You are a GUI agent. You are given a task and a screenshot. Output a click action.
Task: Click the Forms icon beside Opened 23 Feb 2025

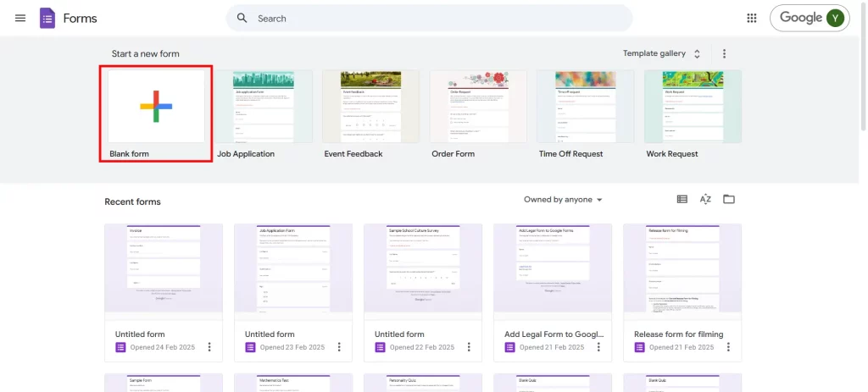click(250, 347)
